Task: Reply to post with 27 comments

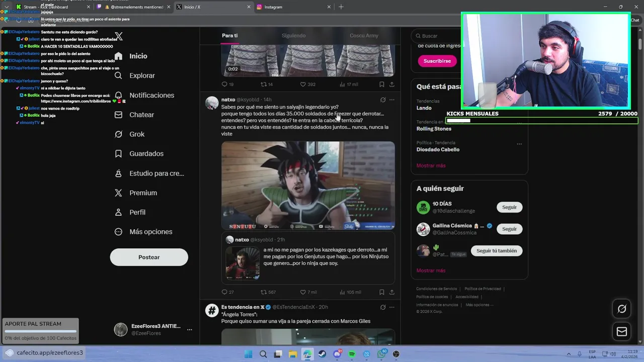Action: (228, 292)
